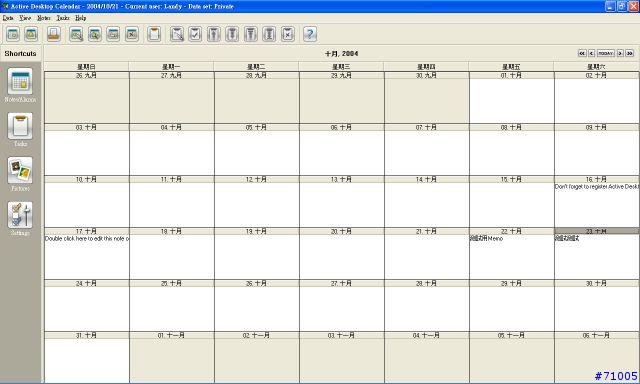Open the Tasks menu
This screenshot has width=640, height=384.
point(63,18)
